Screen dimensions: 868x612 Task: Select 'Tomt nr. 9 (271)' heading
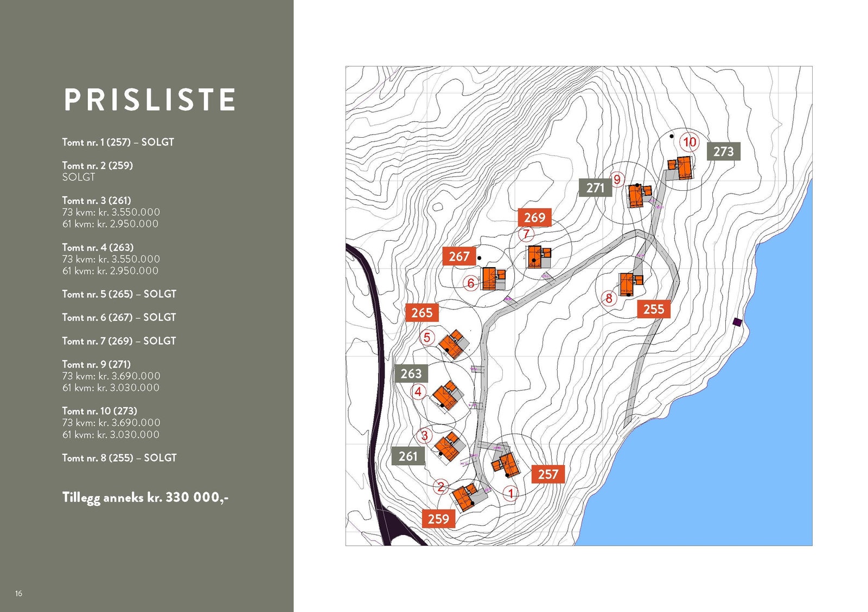pos(96,364)
